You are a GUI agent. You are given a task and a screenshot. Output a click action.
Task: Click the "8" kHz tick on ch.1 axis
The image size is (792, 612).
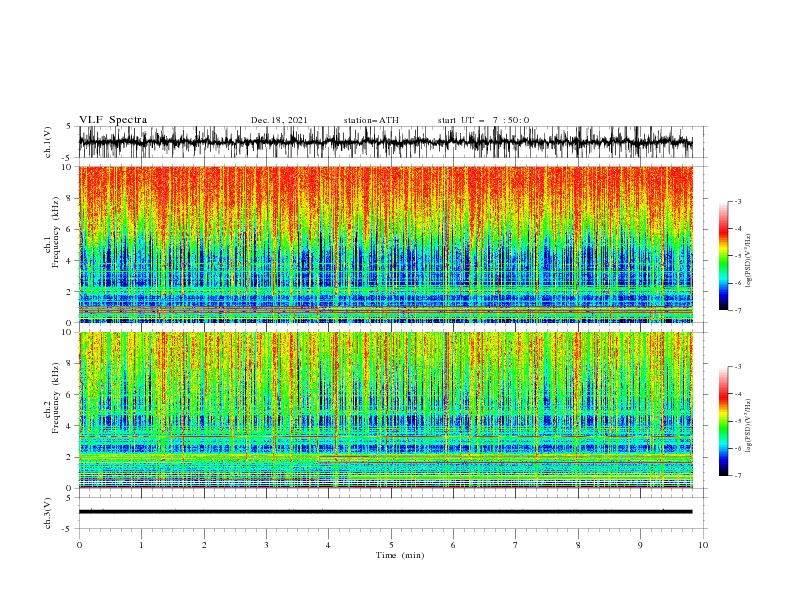coord(68,198)
